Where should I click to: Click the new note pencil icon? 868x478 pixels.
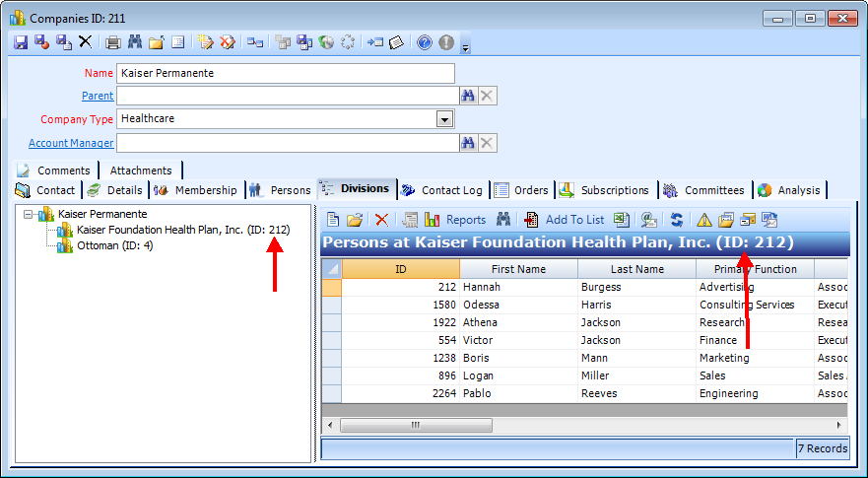click(x=206, y=42)
